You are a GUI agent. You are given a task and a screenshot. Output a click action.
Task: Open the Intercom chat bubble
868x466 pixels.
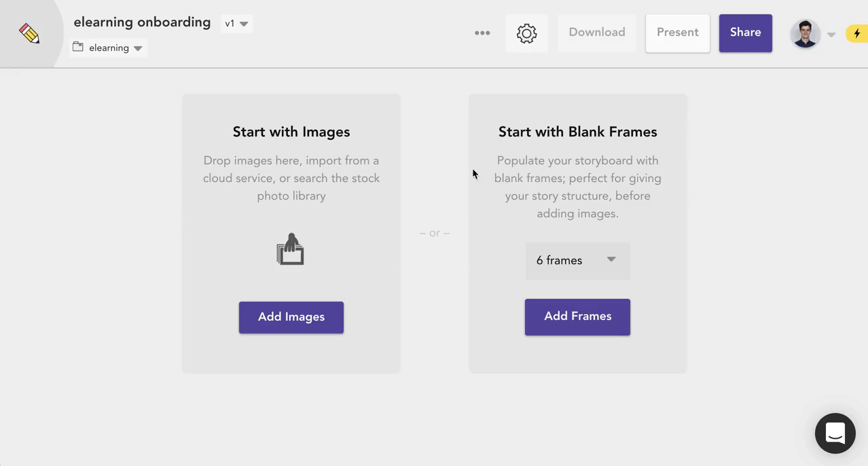(x=835, y=433)
